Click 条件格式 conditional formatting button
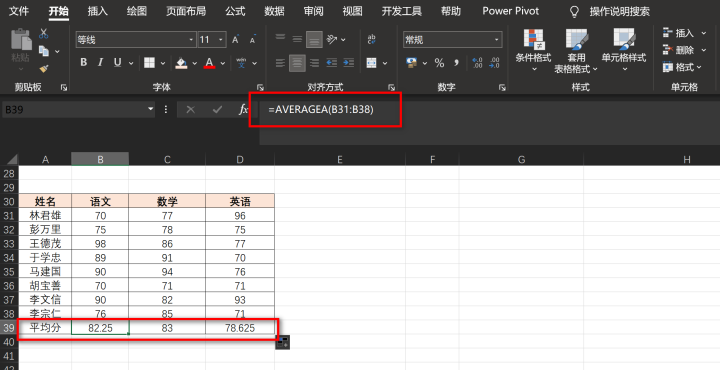720x370 pixels. click(x=533, y=50)
